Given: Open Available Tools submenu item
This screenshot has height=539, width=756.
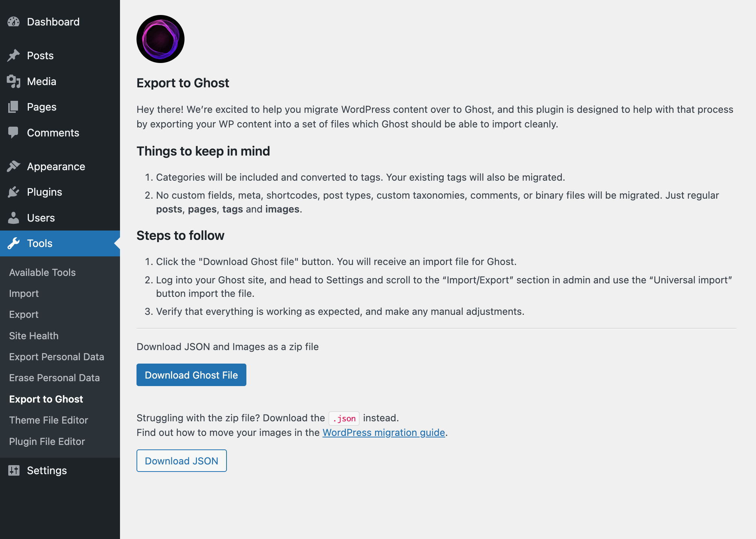Looking at the screenshot, I should click(x=42, y=272).
